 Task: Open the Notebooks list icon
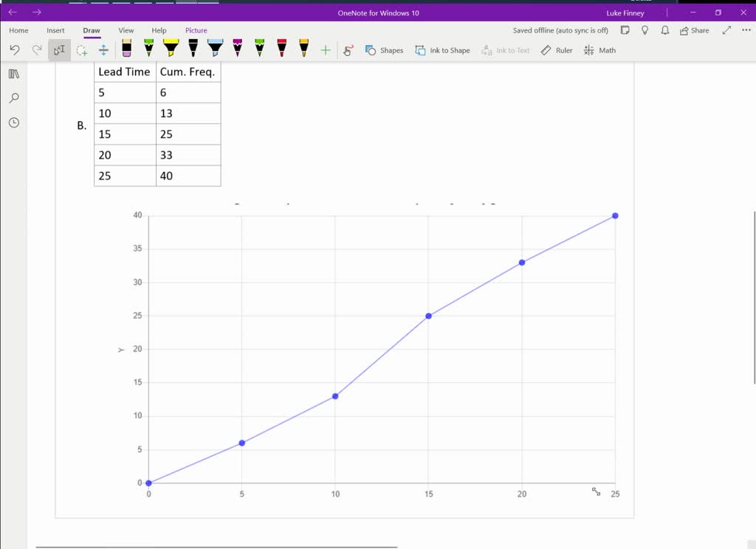pos(13,73)
